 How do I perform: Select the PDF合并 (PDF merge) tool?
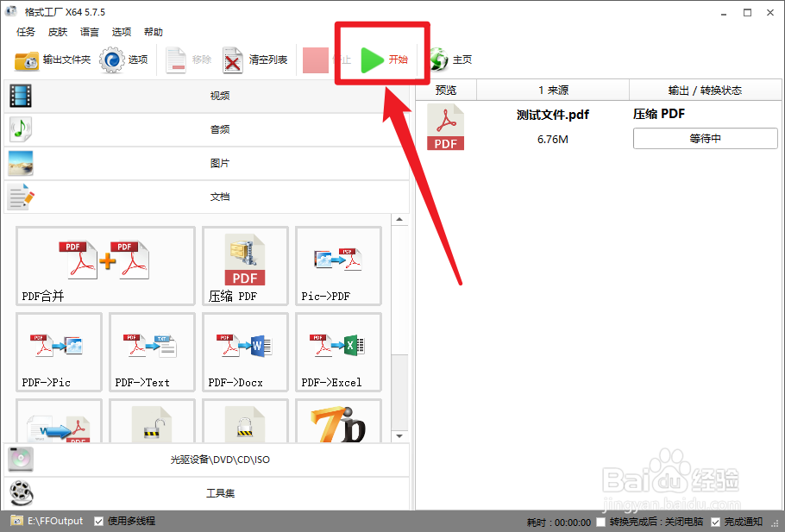click(x=104, y=266)
